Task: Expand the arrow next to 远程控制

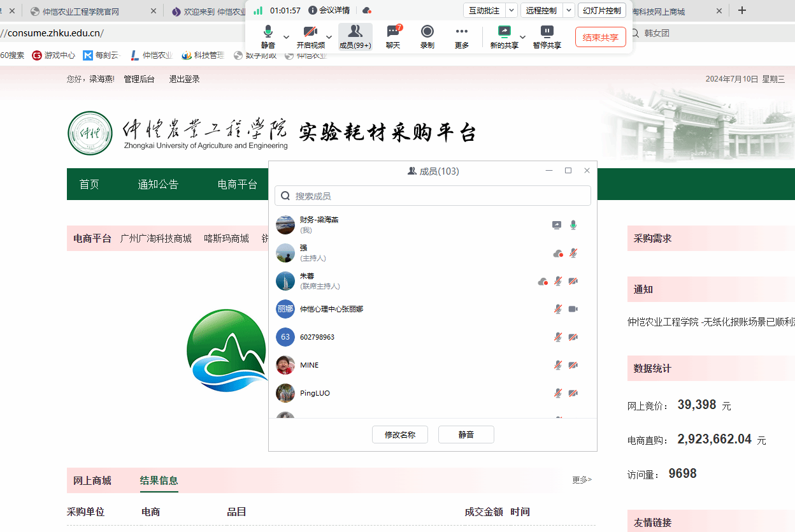Action: (568, 10)
